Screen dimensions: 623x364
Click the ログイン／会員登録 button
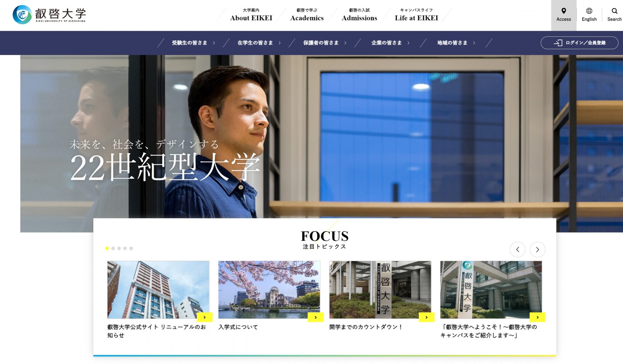click(579, 43)
